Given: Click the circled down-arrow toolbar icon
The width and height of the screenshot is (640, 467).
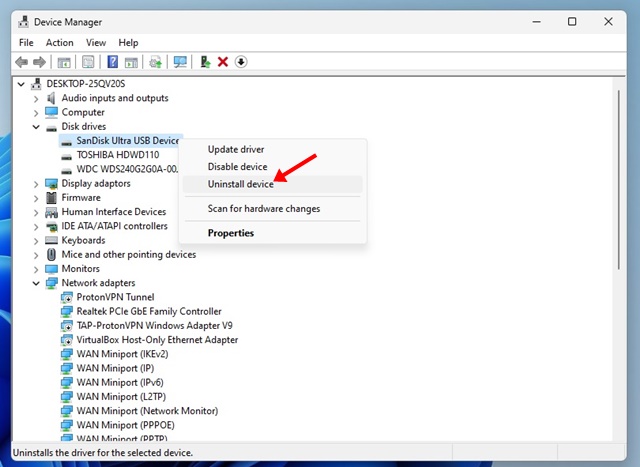Looking at the screenshot, I should (241, 62).
